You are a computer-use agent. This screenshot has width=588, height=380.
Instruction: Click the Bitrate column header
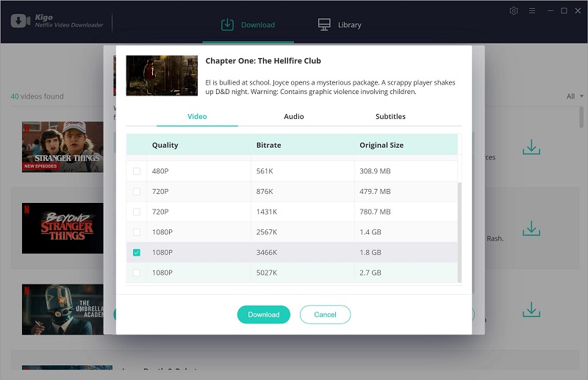268,146
